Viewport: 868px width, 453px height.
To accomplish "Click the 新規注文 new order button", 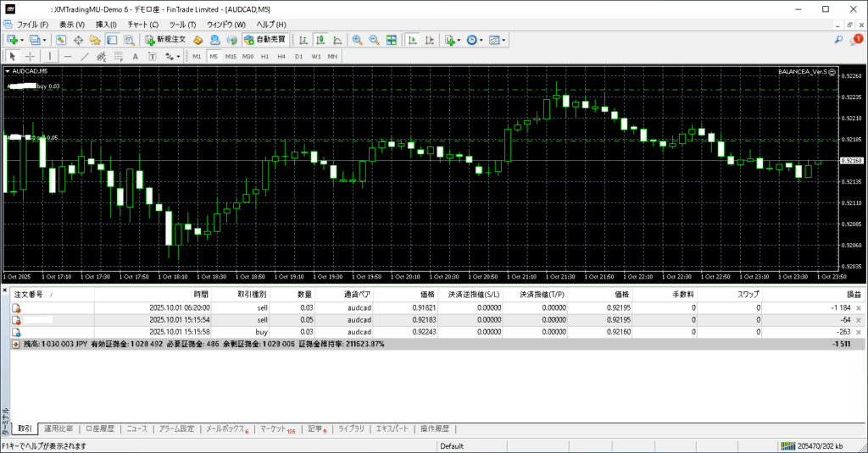I will pyautogui.click(x=164, y=40).
